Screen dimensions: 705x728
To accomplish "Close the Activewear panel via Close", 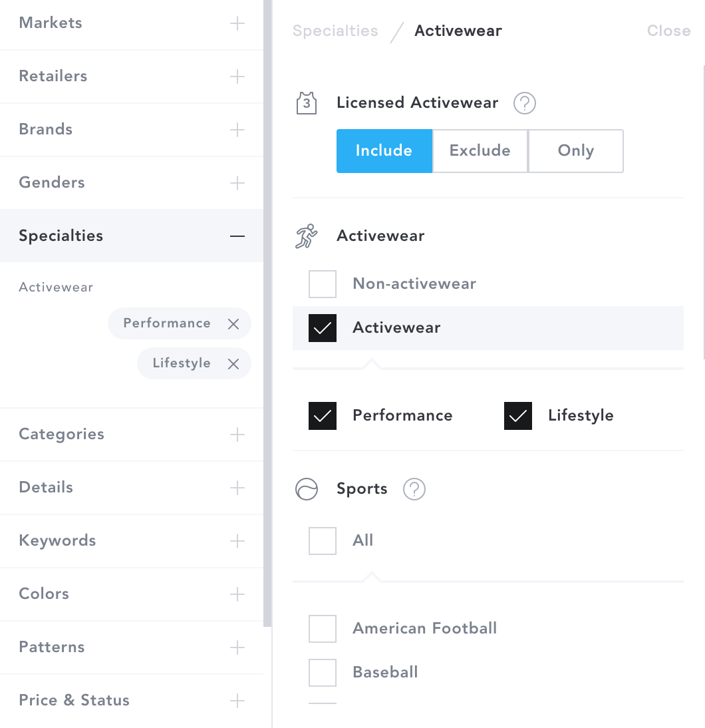I will (x=669, y=31).
